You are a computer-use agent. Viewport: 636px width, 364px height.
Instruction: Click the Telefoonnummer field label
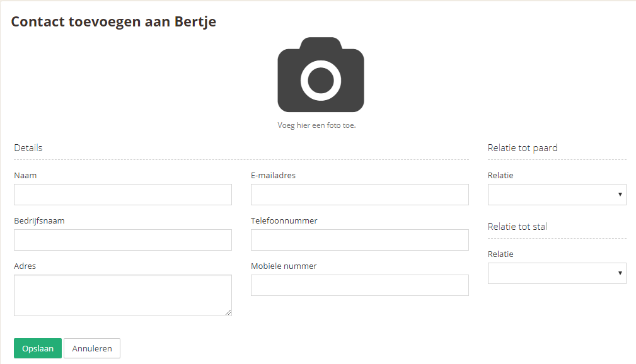pos(284,221)
